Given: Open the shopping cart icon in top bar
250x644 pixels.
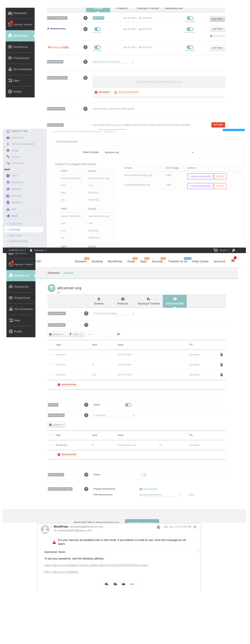Looking at the screenshot, I should coord(215,250).
